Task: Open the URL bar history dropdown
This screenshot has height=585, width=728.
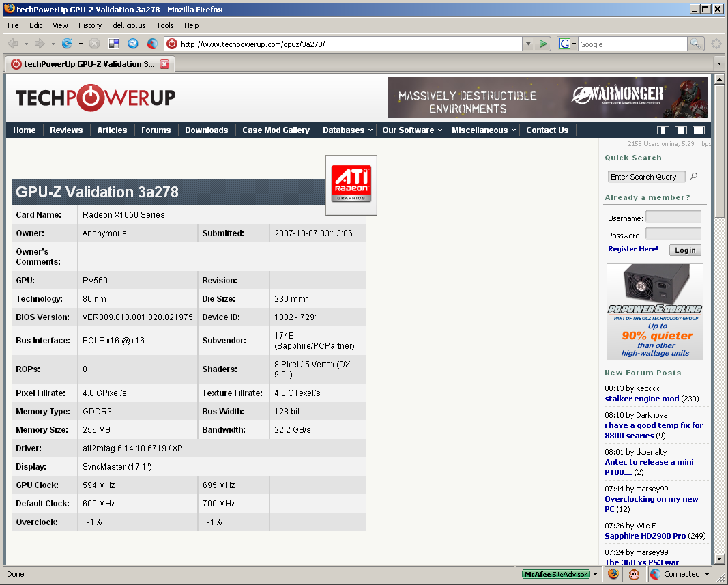Action: pos(527,44)
